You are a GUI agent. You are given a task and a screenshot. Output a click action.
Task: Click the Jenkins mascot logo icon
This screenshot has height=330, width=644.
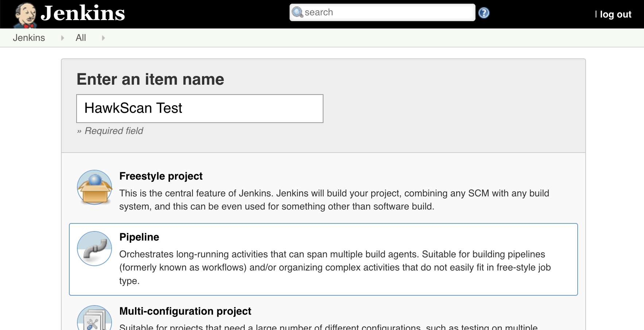23,14
